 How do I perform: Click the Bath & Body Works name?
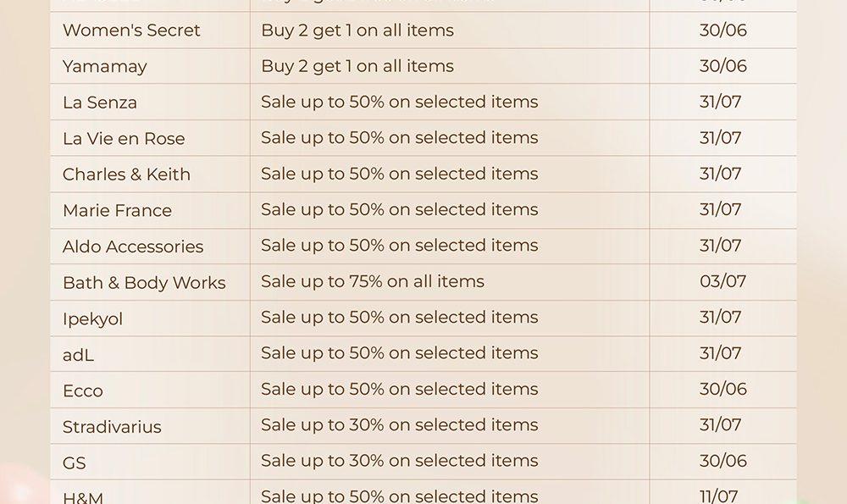click(144, 283)
